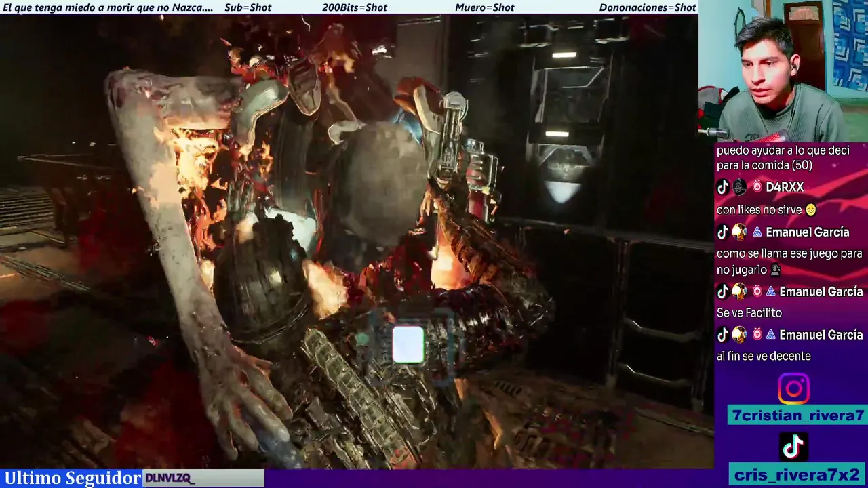Click the D4RXX username

click(785, 187)
